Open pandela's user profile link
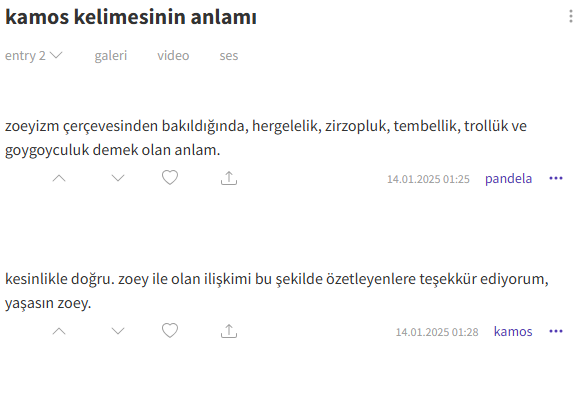 pyautogui.click(x=508, y=179)
